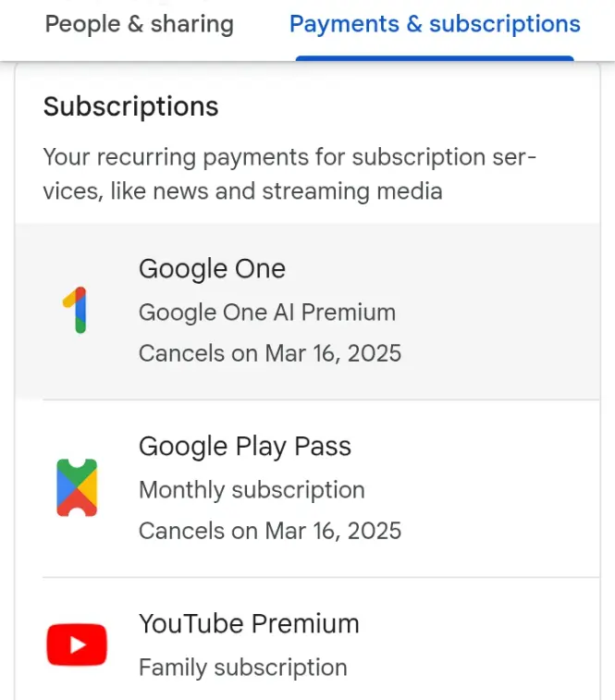Viewport: 615px width, 700px height.
Task: Click the Google Play Pass ticket icon
Action: coord(77,487)
